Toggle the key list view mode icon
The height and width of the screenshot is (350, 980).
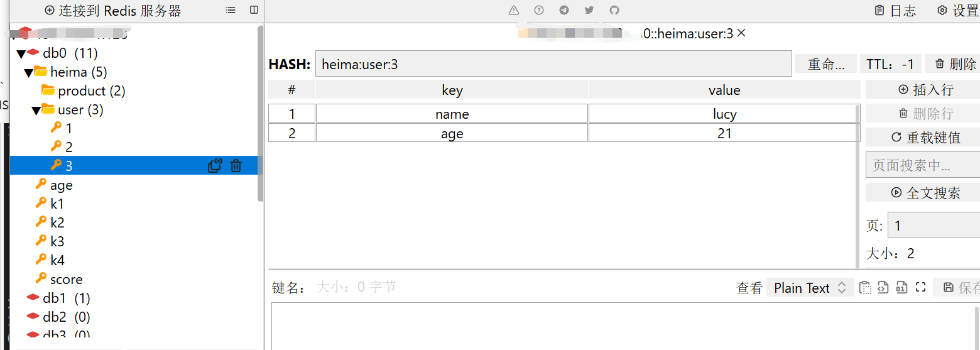coord(231,10)
